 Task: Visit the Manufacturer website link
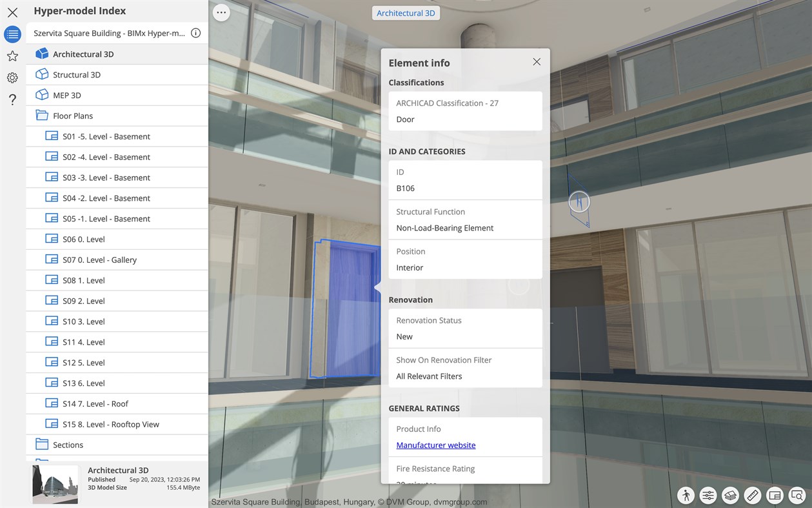point(435,445)
